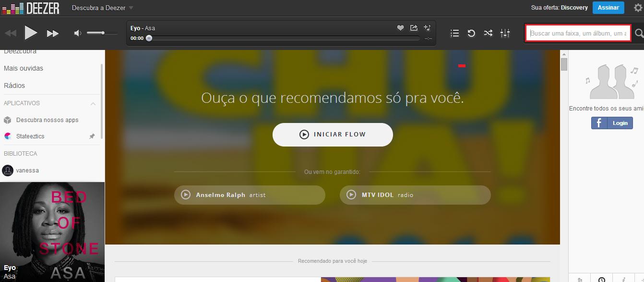
Task: Click the track progress seek bar
Action: tap(283, 38)
